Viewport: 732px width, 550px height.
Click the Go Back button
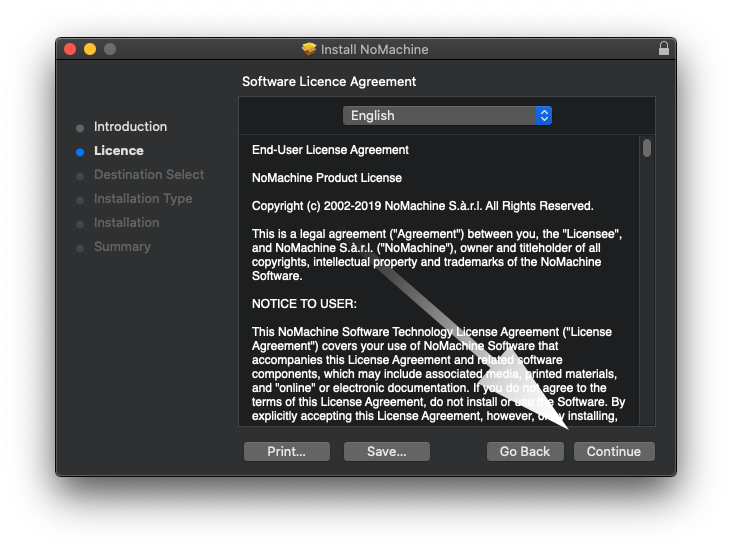525,451
